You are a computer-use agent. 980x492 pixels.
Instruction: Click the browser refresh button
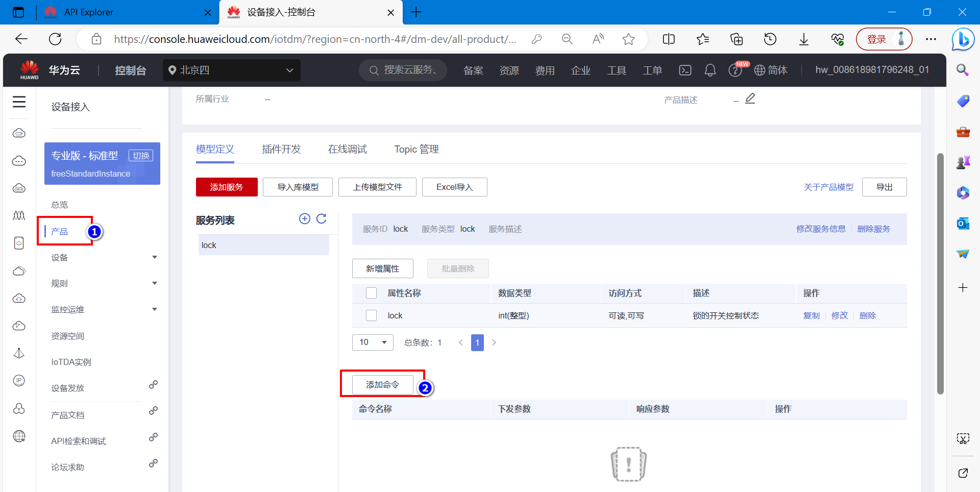pyautogui.click(x=55, y=39)
